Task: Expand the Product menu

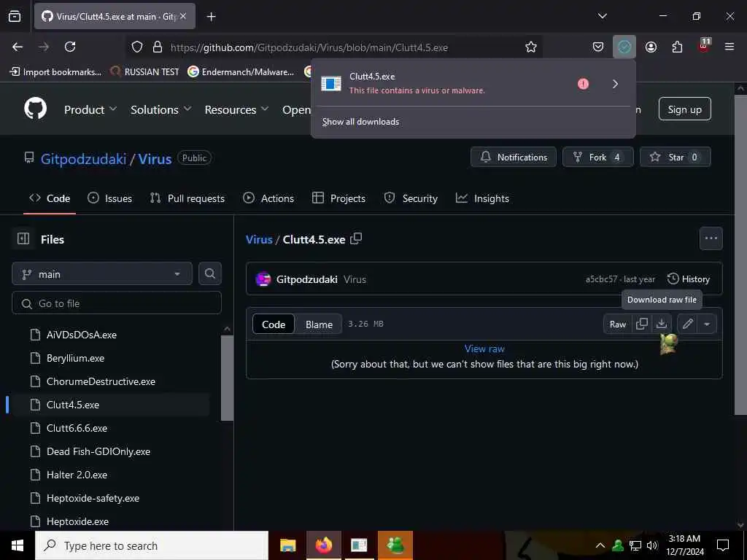Action: (x=90, y=109)
